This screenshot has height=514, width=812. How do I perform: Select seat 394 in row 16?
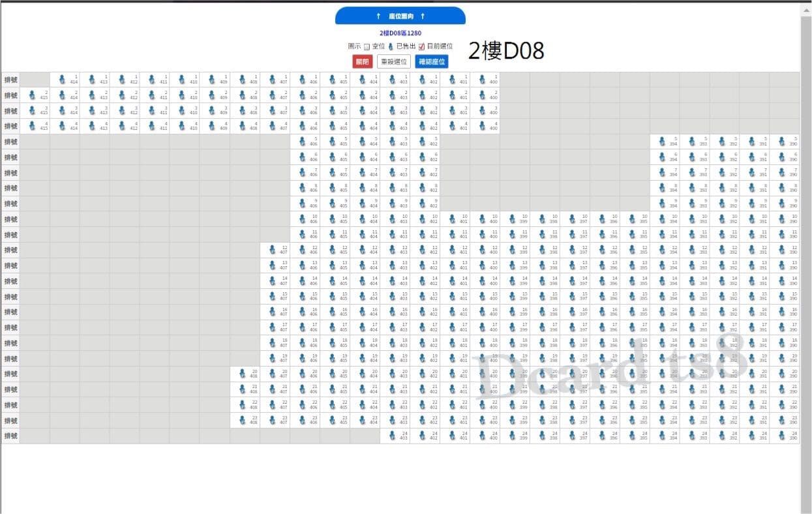pyautogui.click(x=665, y=312)
